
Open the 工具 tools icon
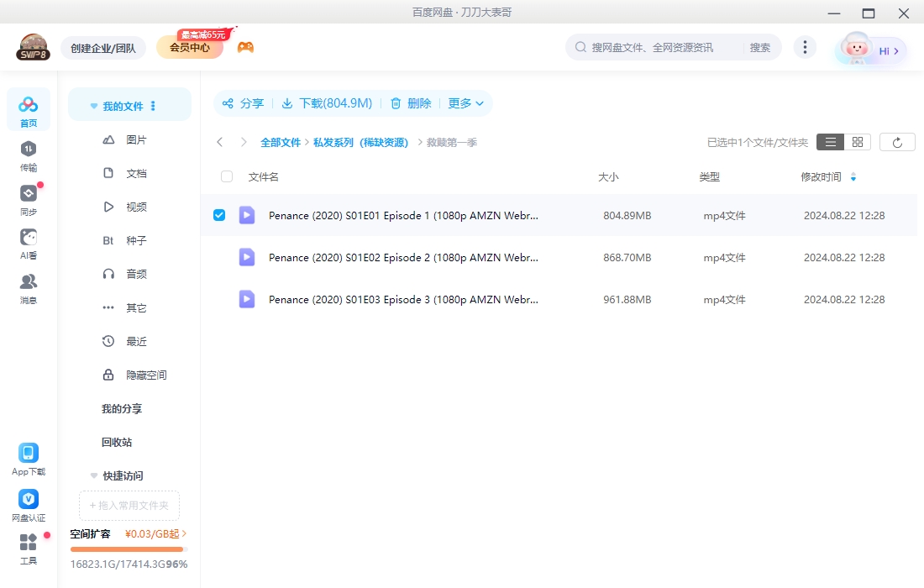point(28,542)
